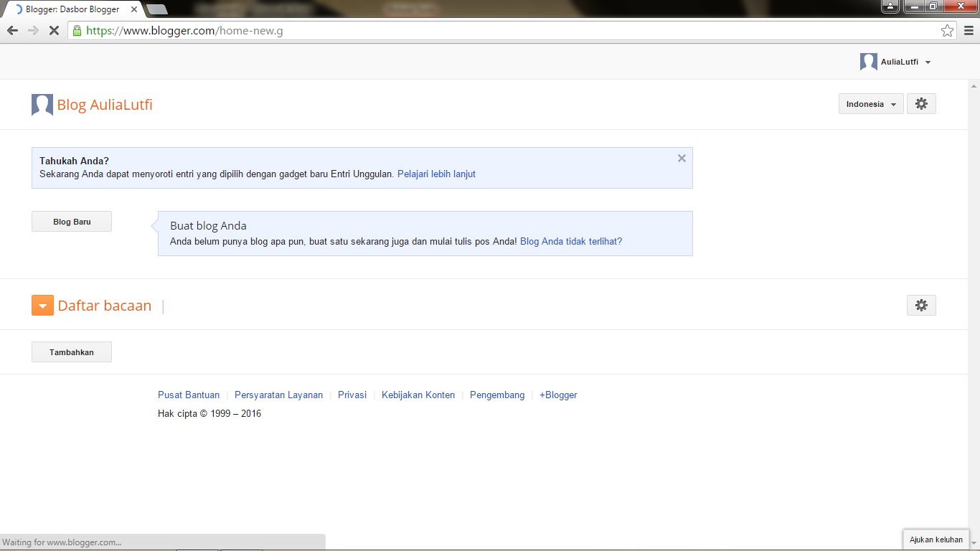Open the Pengembang footer link

[497, 395]
